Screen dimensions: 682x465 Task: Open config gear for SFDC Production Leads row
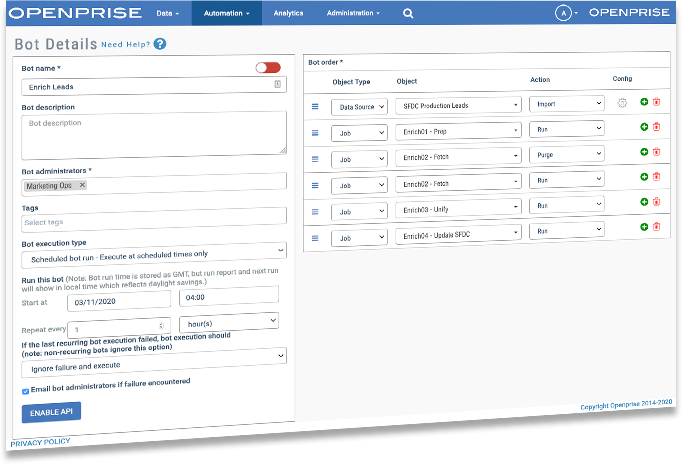(x=622, y=103)
